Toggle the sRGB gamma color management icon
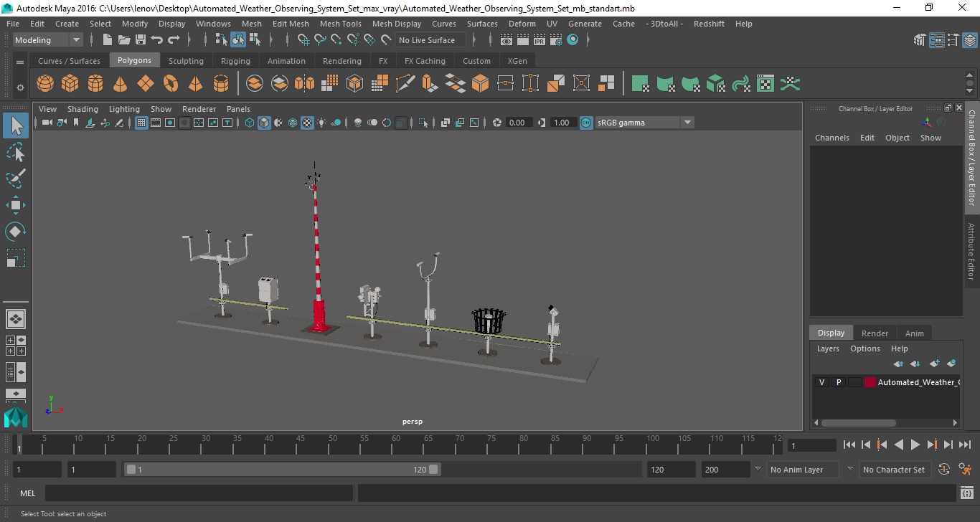 [x=586, y=123]
